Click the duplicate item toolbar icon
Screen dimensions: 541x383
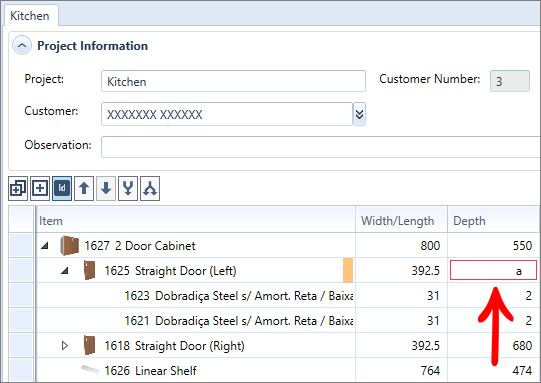(18, 188)
